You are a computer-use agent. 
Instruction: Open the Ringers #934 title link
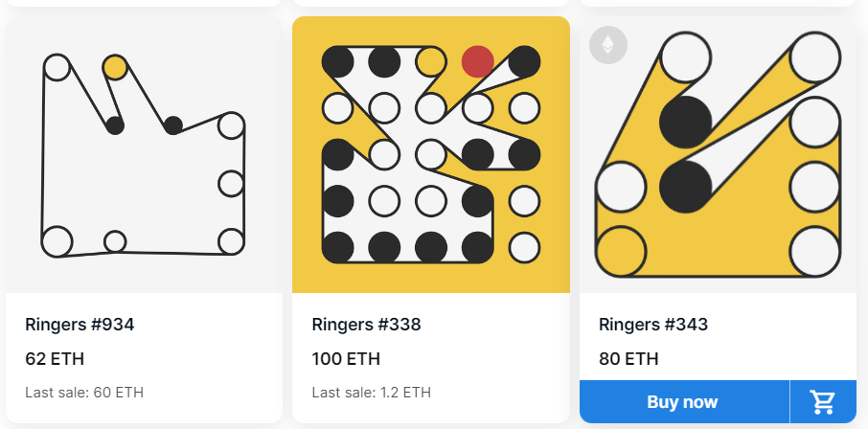pos(80,325)
